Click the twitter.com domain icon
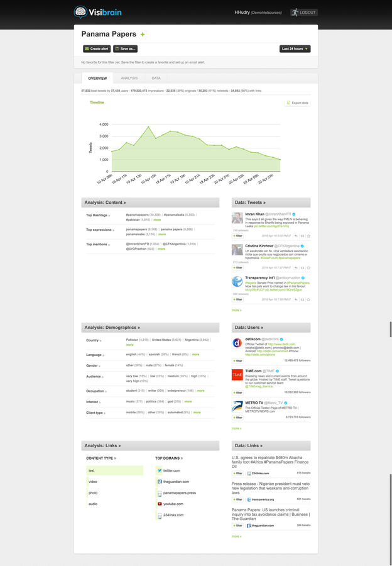This screenshot has height=566, width=392. pos(160,470)
